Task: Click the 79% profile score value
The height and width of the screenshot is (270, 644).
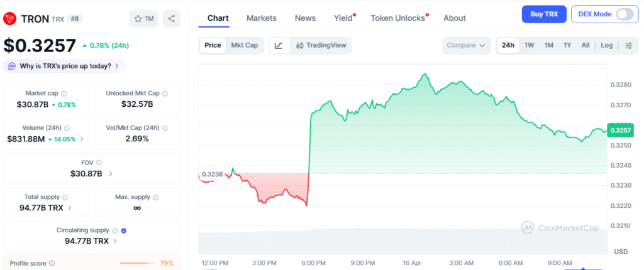Action: 166,264
